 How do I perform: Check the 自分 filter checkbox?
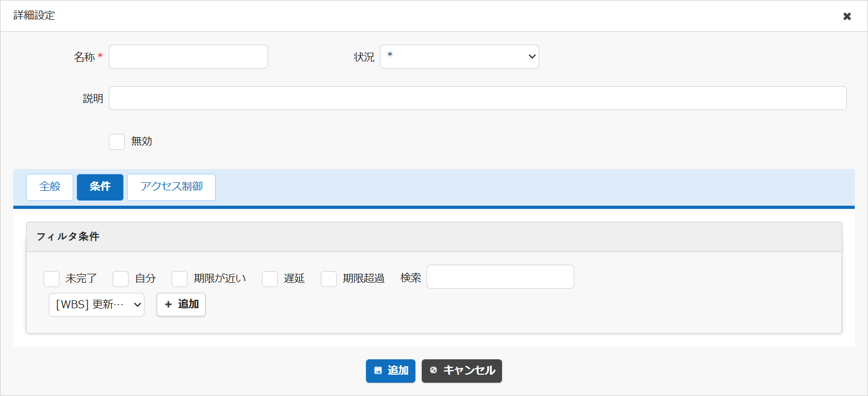pos(121,279)
